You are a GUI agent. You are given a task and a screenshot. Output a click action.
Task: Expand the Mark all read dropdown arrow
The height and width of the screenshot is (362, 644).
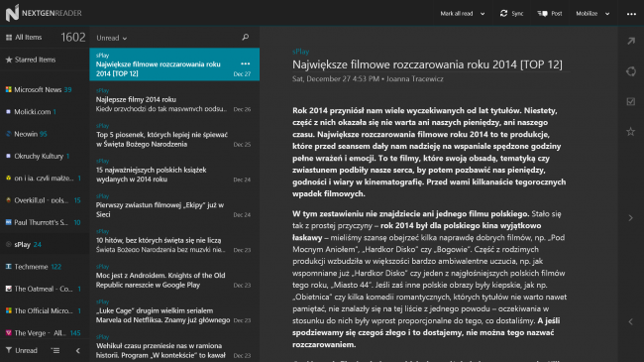pyautogui.click(x=483, y=14)
